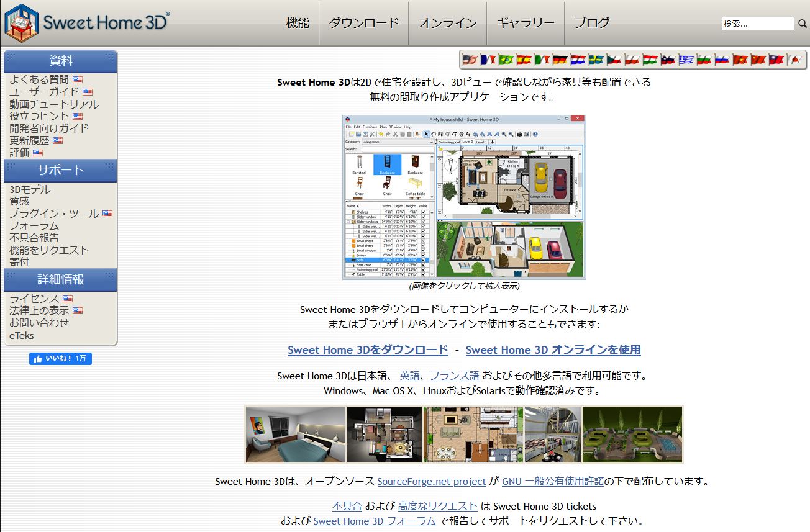Image resolution: width=810 pixels, height=532 pixels.
Task: Open ユーザーガイド in the sidebar
Action: (x=44, y=92)
